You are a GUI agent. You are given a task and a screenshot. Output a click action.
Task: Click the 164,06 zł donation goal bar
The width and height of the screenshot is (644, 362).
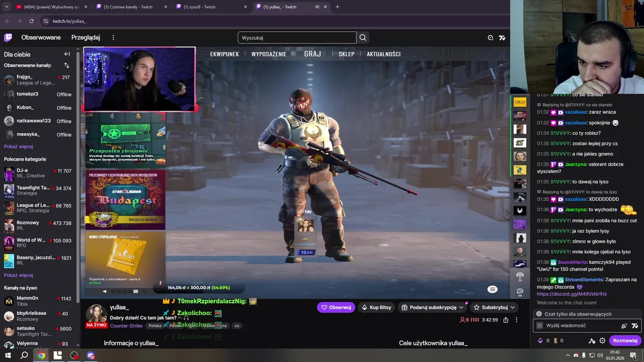coord(199,288)
